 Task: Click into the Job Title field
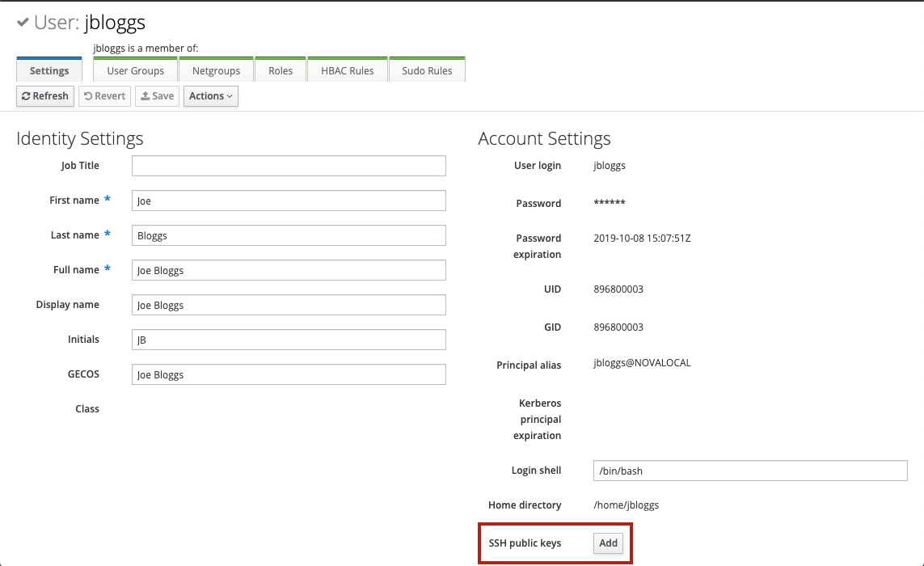289,165
